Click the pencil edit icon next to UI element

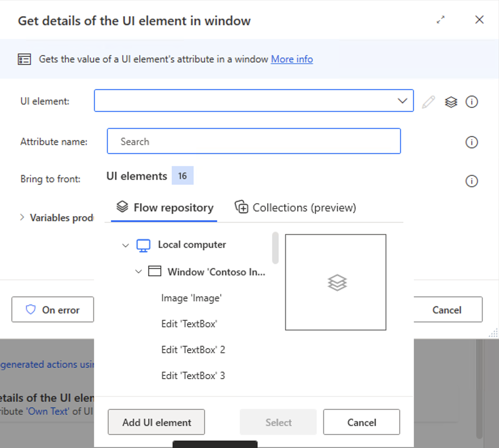pos(428,102)
